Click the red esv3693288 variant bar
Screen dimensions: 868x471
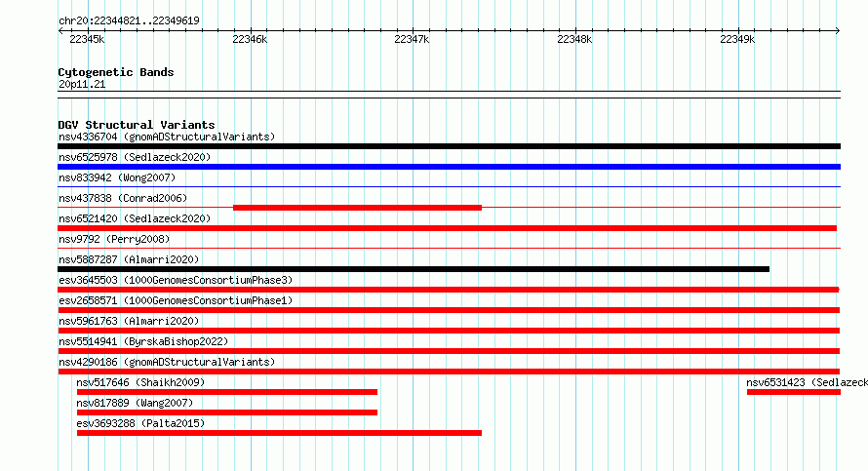[x=279, y=433]
